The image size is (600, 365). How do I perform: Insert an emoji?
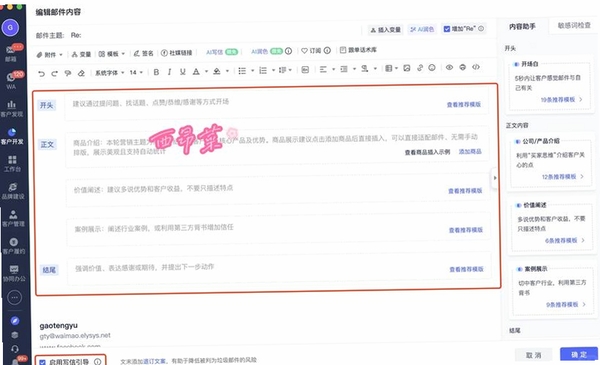pyautogui.click(x=432, y=68)
